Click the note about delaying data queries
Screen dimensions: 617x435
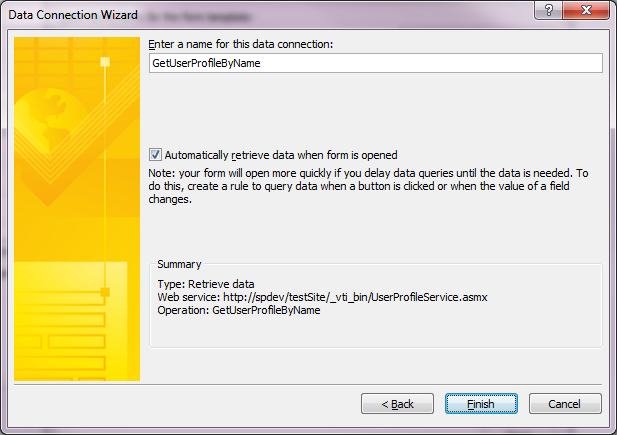pyautogui.click(x=368, y=186)
